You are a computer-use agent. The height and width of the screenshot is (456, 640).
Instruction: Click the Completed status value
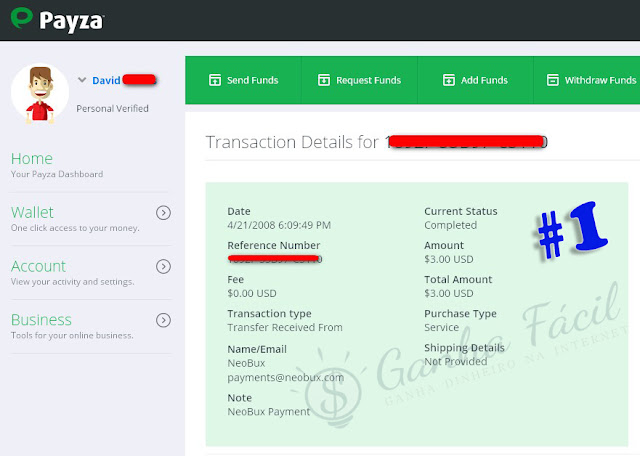(x=451, y=225)
